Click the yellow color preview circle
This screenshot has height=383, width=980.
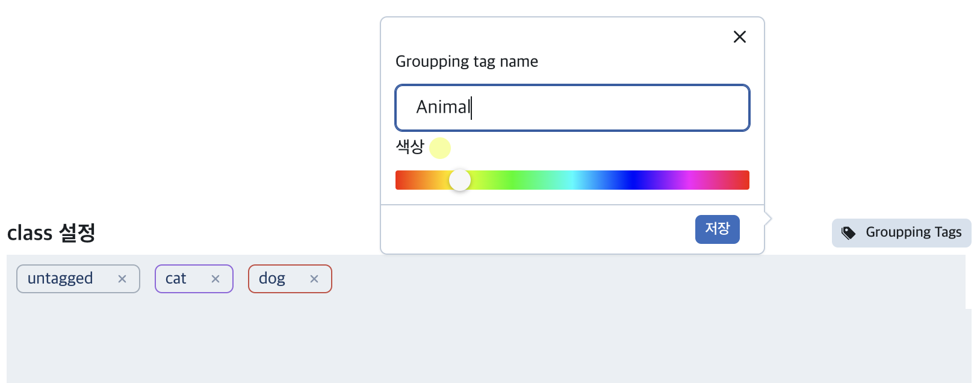coord(440,148)
